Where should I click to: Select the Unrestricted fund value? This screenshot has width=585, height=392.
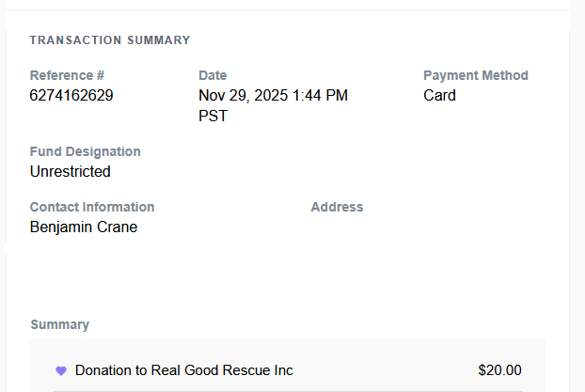[x=70, y=171]
